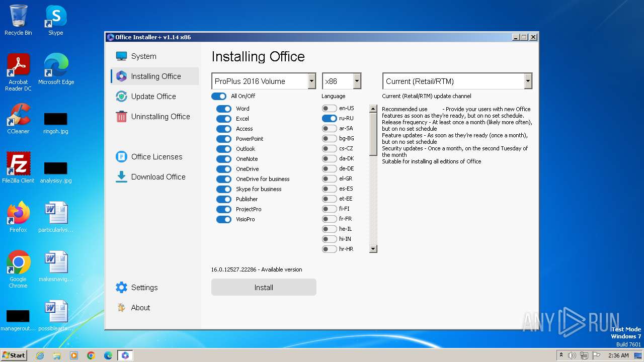Click the Install button
The image size is (644, 362).
(x=264, y=287)
